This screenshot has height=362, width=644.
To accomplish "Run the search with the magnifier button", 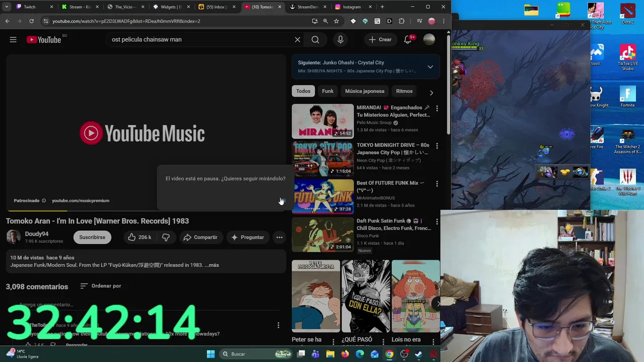I will pos(315,40).
